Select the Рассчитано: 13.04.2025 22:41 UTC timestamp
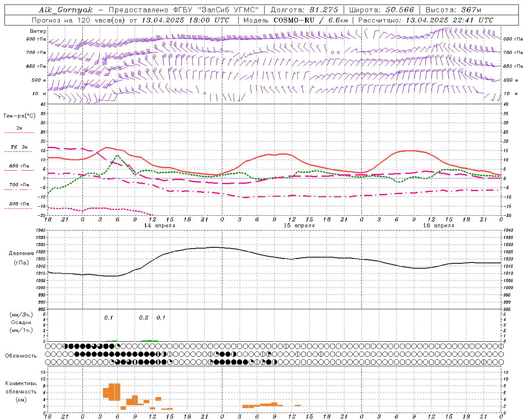Screen dimensions: 525x420 click(x=426, y=20)
